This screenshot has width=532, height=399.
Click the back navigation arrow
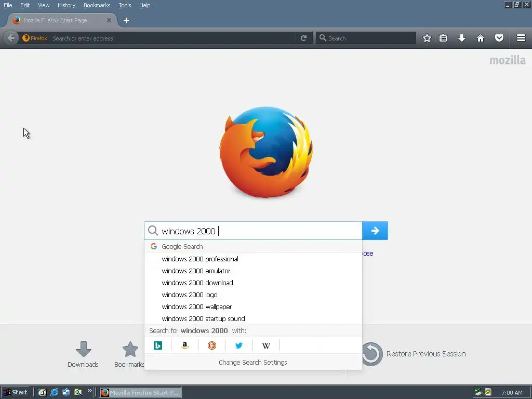coord(11,38)
